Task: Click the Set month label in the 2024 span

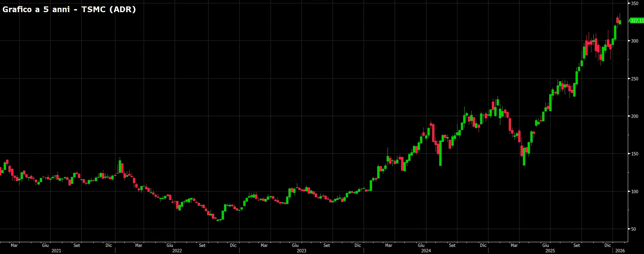Action: tap(452, 245)
